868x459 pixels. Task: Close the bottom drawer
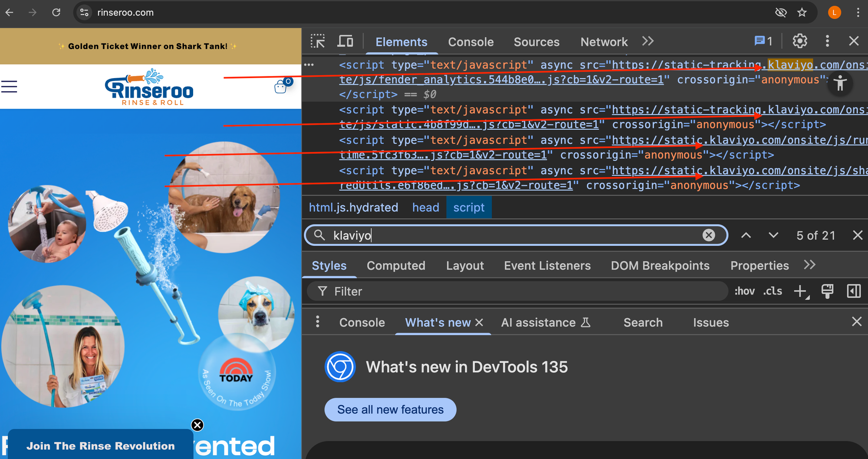[x=857, y=322]
